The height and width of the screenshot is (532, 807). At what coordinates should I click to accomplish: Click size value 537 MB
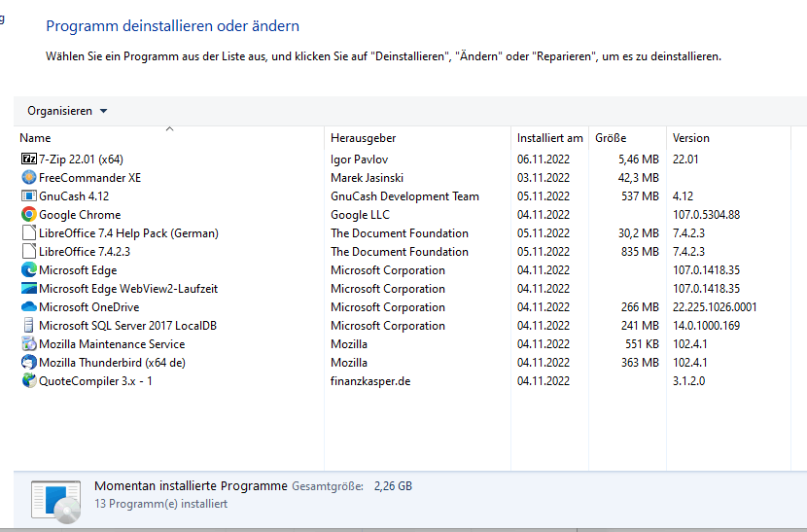pos(640,196)
